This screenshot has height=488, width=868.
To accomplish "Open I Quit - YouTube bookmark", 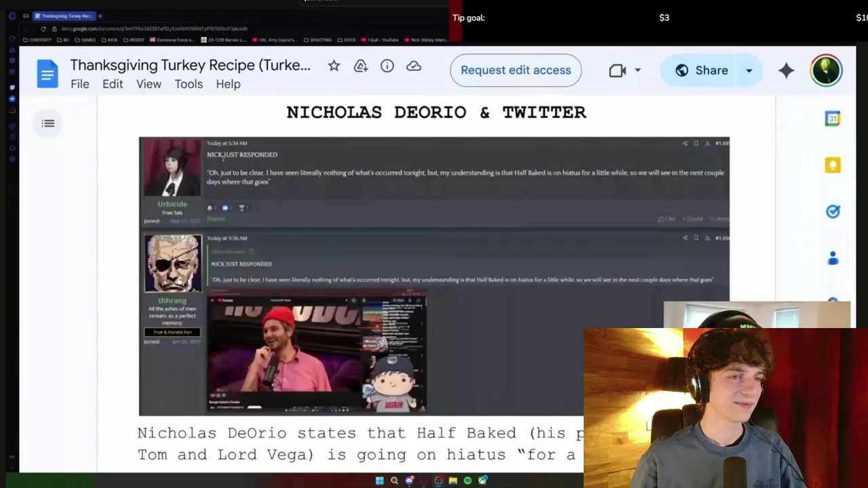I will [x=380, y=40].
